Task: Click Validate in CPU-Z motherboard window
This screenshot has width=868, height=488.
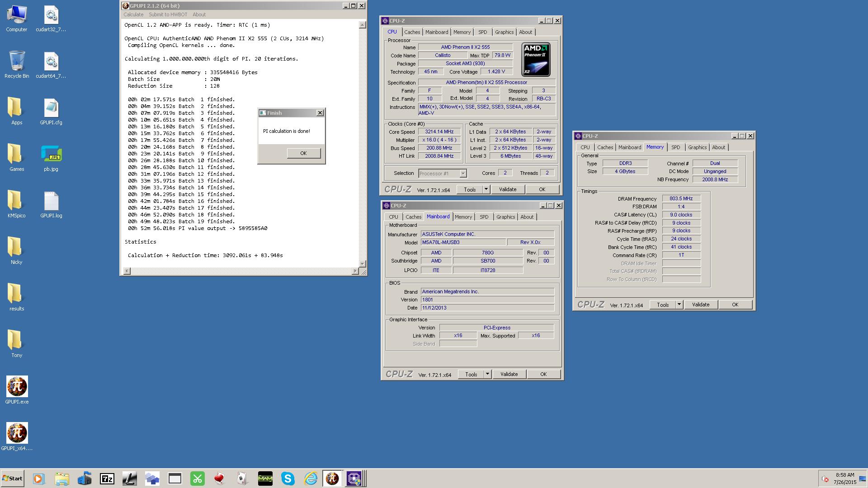Action: [509, 374]
